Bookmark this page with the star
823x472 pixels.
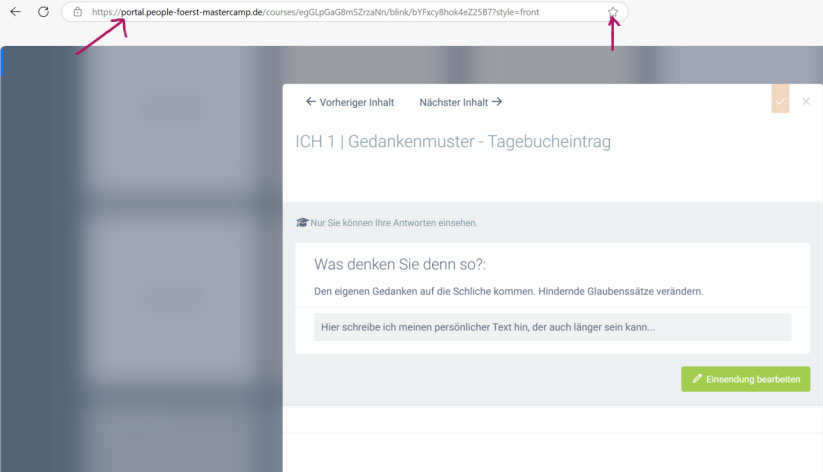(613, 12)
